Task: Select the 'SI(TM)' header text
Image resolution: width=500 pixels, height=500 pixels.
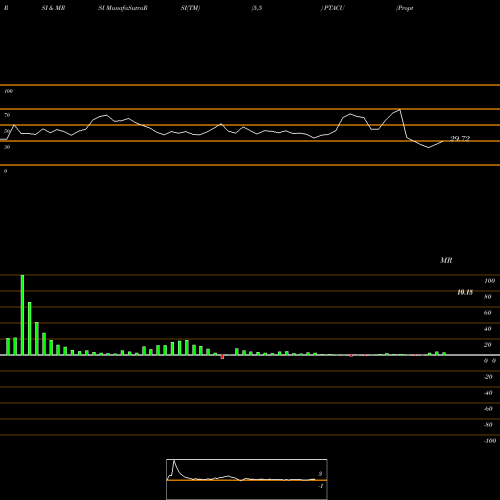Action: click(190, 8)
